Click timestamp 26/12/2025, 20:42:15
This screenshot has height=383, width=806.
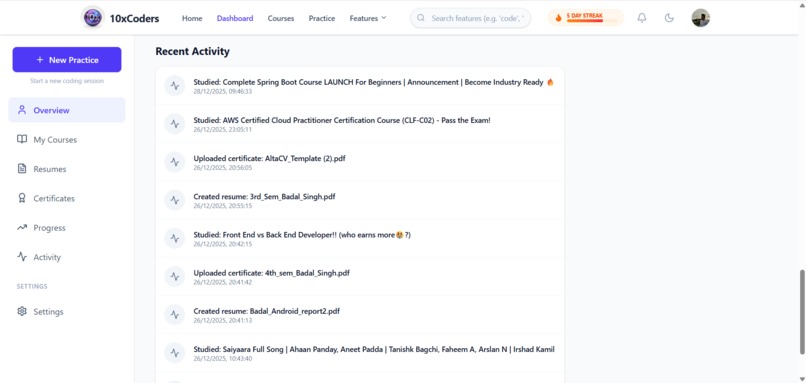point(223,244)
